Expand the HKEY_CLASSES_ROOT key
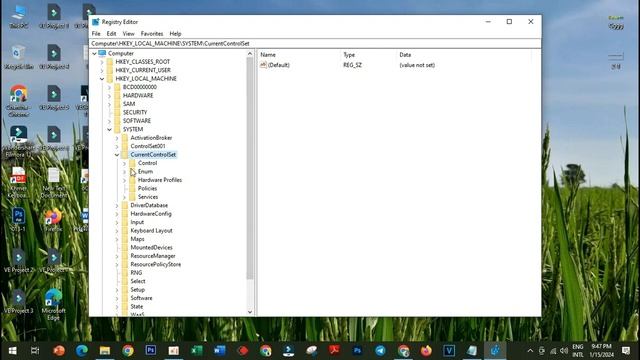Image resolution: width=640 pixels, height=360 pixels. (102, 62)
